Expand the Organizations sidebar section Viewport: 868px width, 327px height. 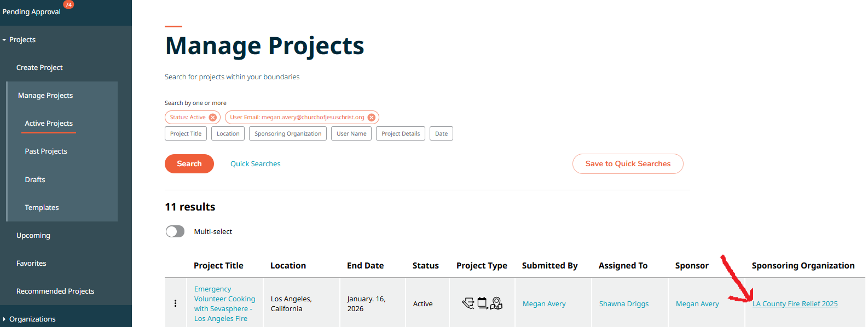4,319
